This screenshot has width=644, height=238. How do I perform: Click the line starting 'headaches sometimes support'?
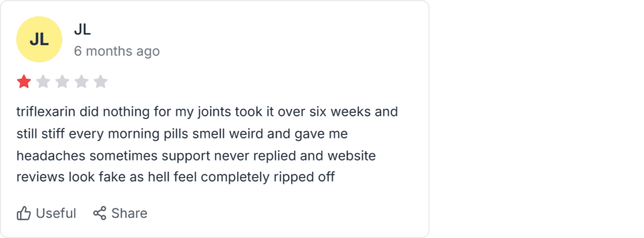[x=196, y=156]
